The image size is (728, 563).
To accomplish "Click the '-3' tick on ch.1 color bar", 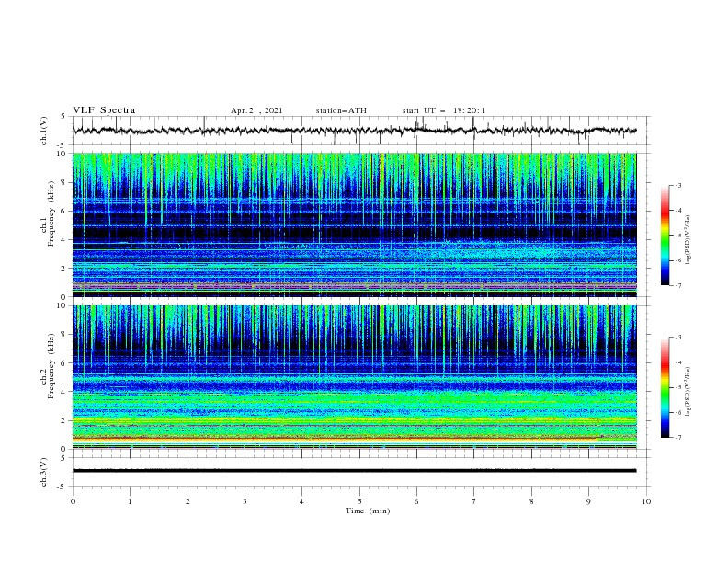I will (677, 185).
